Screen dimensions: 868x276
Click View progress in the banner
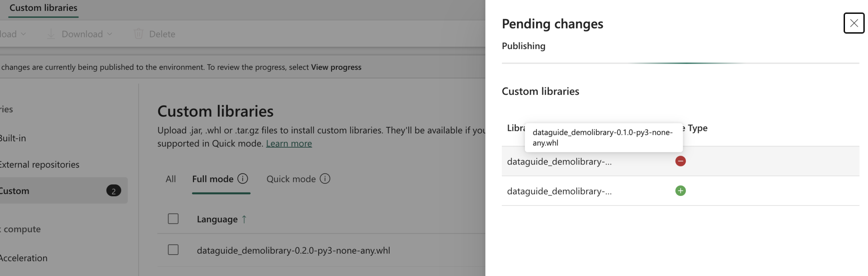336,67
